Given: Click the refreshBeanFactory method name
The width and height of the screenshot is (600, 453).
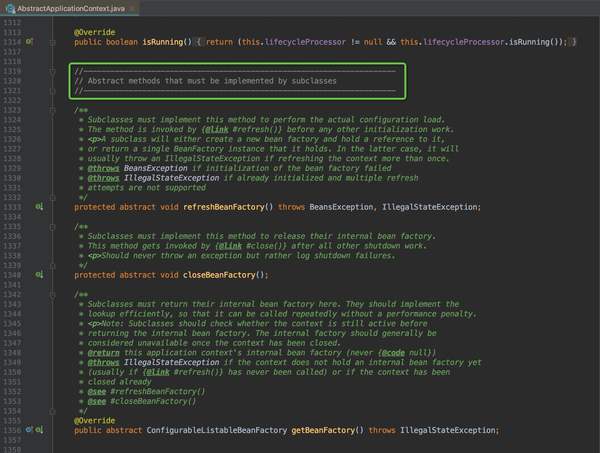Looking at the screenshot, I should click(224, 207).
